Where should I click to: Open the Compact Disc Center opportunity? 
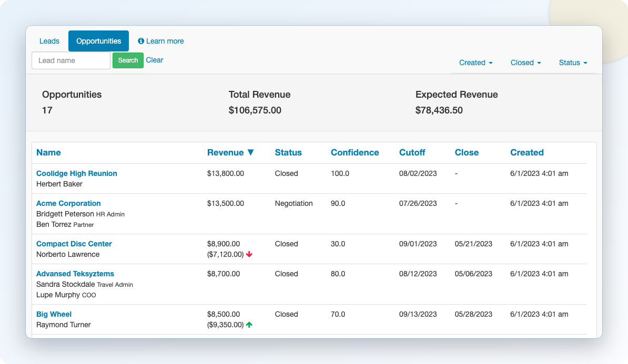[x=74, y=244]
